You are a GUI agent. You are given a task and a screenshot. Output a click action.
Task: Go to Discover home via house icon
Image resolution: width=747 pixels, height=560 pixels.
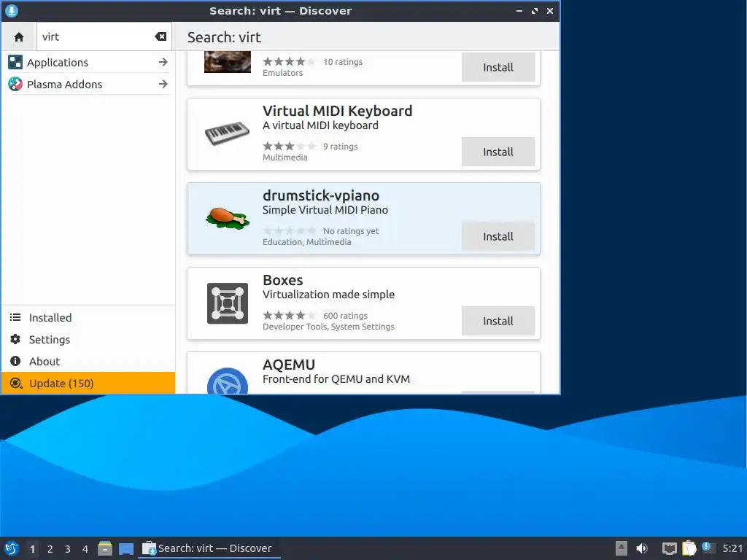[18, 36]
